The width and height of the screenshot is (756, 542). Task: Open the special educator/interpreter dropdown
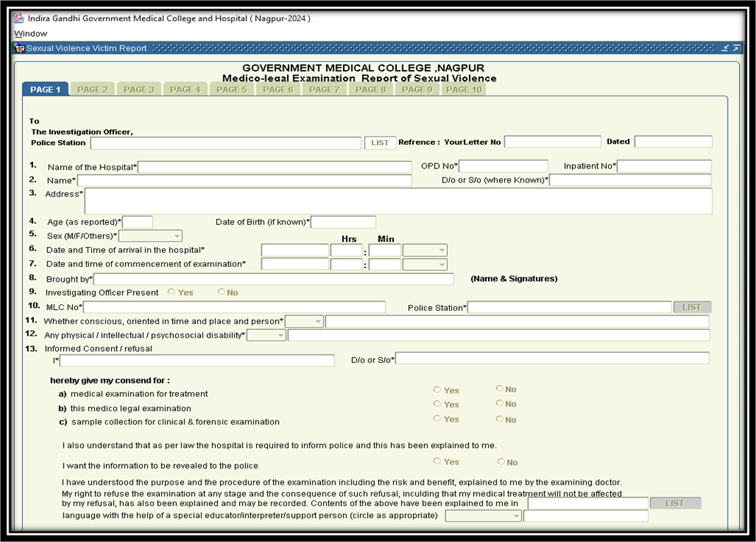click(484, 517)
